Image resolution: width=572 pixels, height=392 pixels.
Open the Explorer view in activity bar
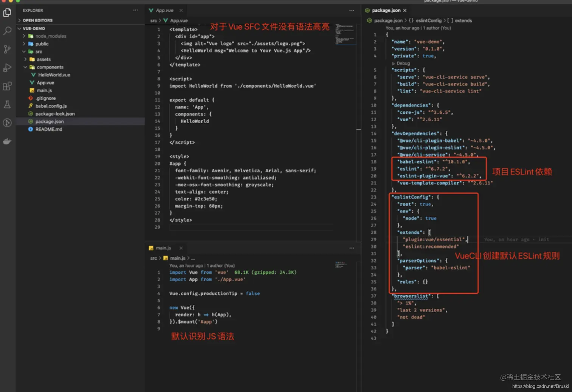point(7,12)
